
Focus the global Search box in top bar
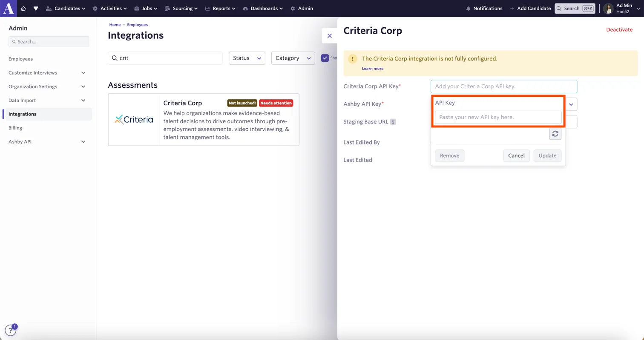(x=575, y=9)
